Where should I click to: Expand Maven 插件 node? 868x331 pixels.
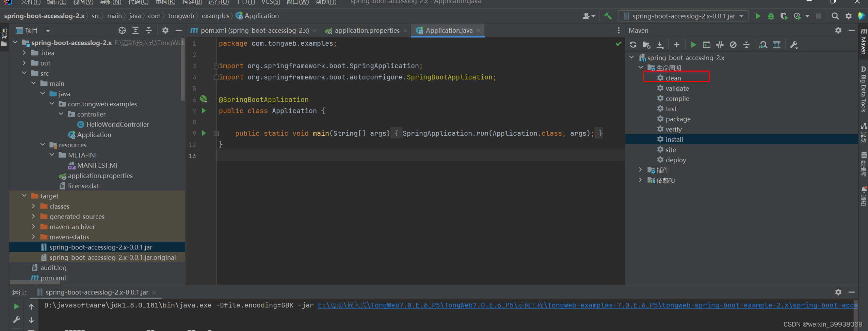point(640,170)
